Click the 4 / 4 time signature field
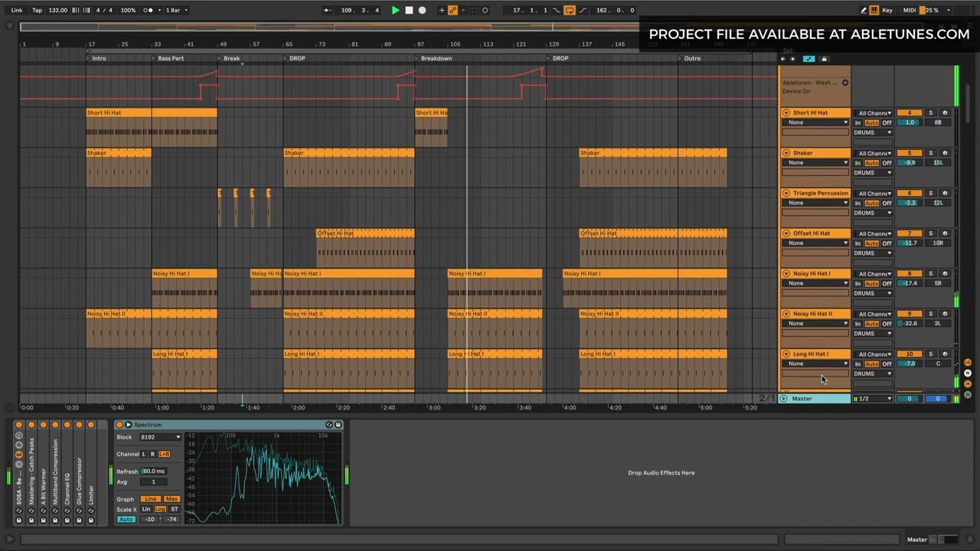The height and width of the screenshot is (551, 980). [x=104, y=10]
